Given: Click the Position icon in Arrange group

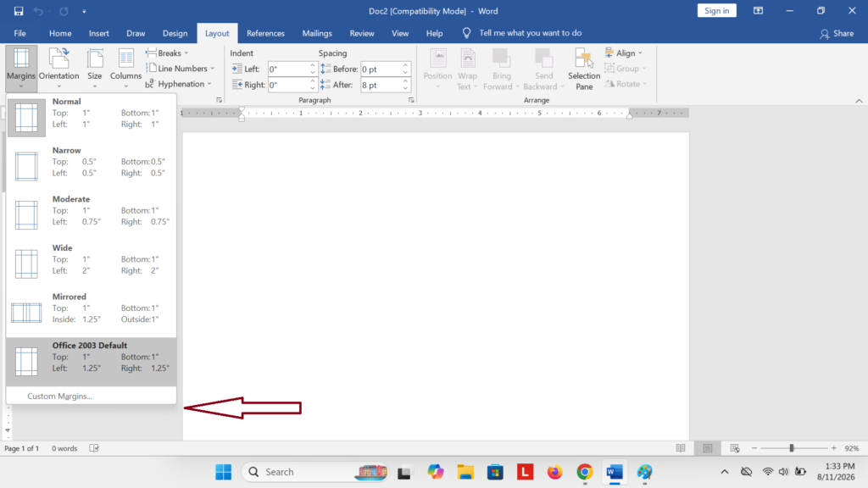Looking at the screenshot, I should [x=438, y=69].
